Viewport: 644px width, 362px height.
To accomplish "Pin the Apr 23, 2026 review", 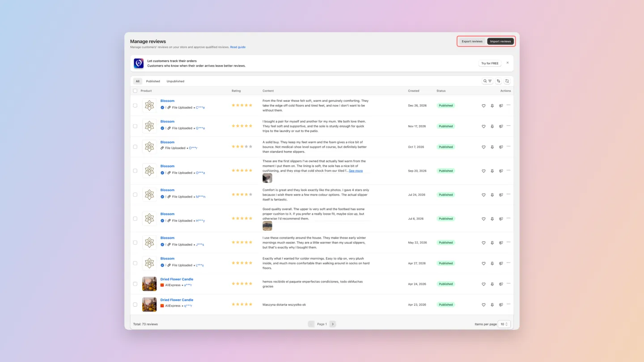I will [x=492, y=305].
